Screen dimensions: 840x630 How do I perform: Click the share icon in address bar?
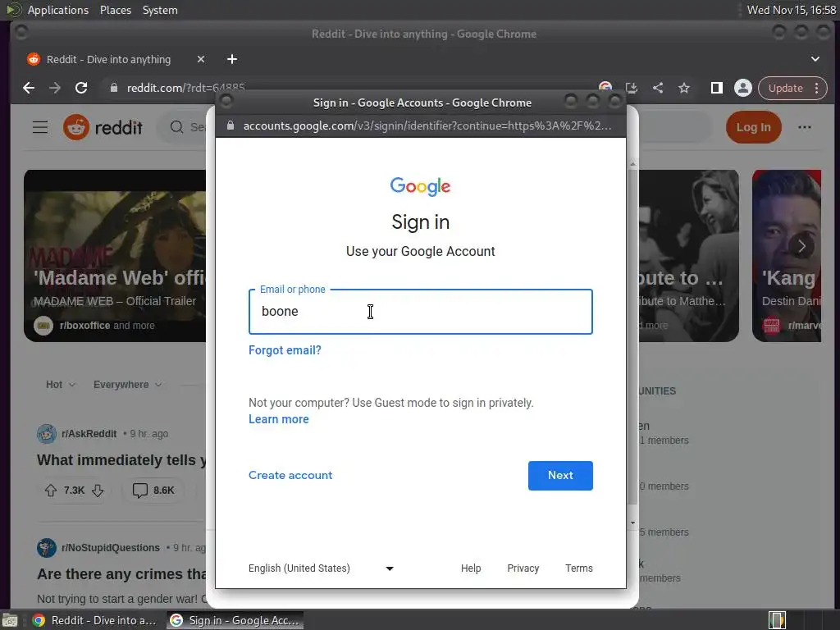(658, 88)
